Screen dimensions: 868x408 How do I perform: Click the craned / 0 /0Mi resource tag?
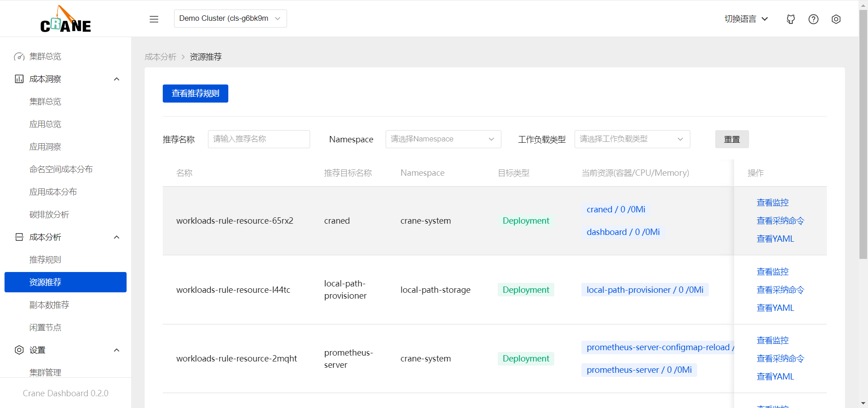coord(616,209)
